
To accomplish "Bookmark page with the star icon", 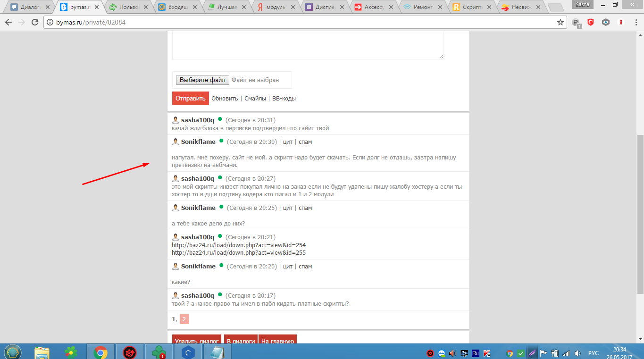I will (560, 22).
